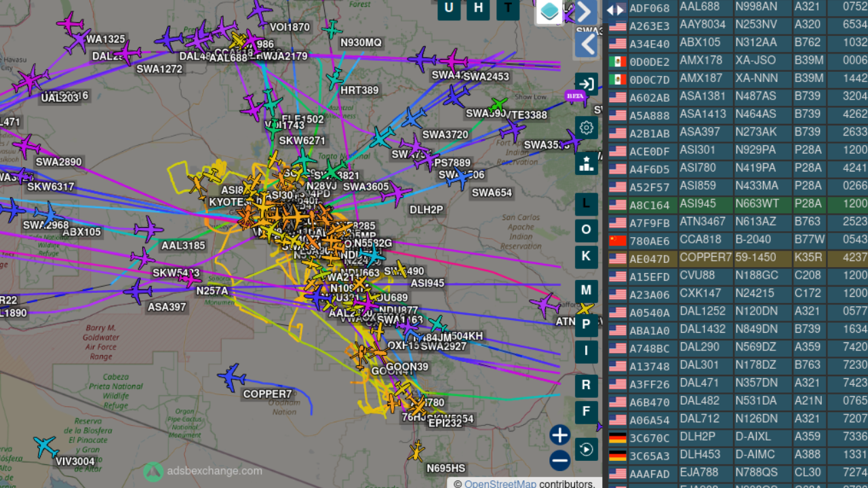Select the N695HS helicopter icon on map

point(416,451)
